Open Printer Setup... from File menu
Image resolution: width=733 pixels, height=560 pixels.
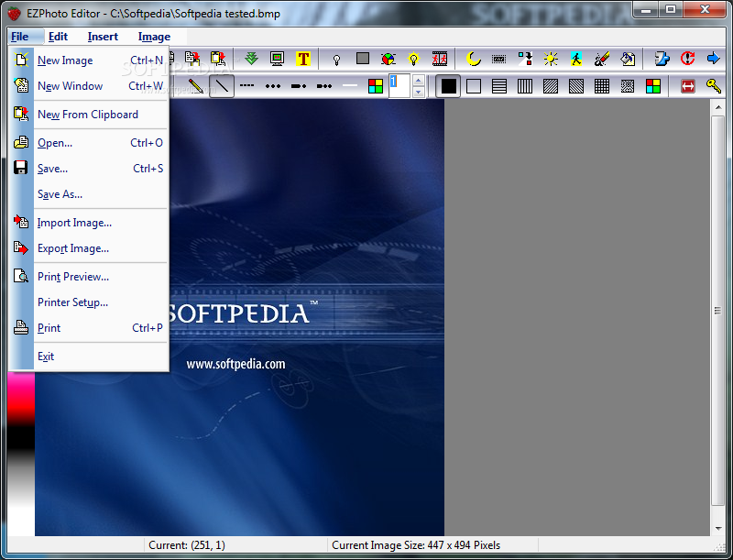[89, 302]
